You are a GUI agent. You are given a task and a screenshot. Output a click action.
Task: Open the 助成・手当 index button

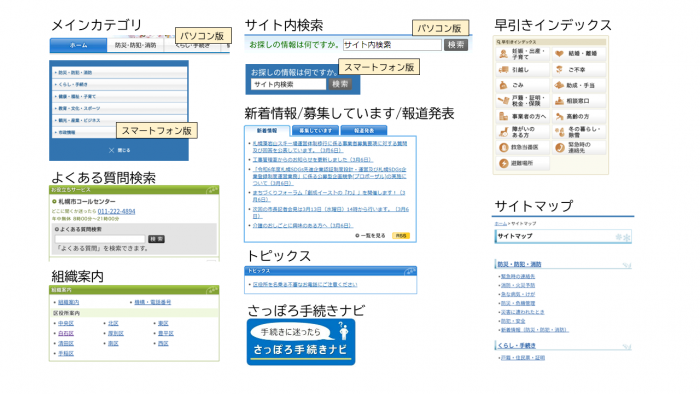[x=579, y=85]
